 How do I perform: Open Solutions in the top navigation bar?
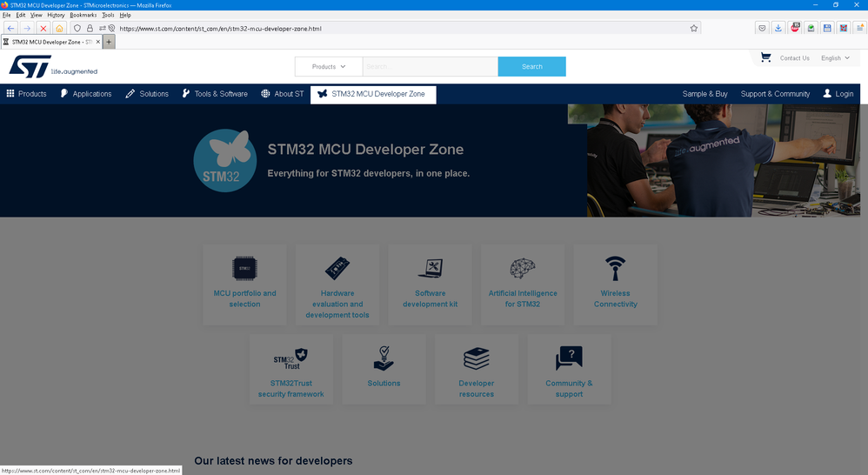(x=147, y=94)
